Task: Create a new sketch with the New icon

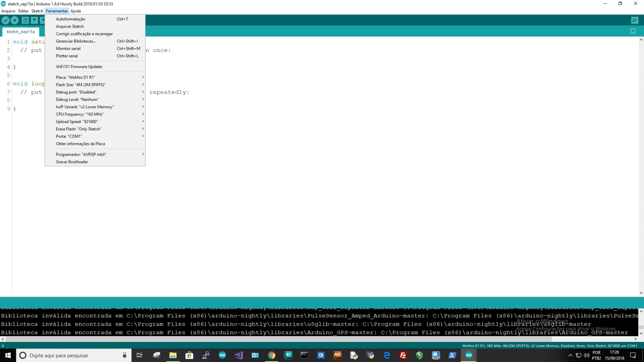Action: tap(25, 20)
